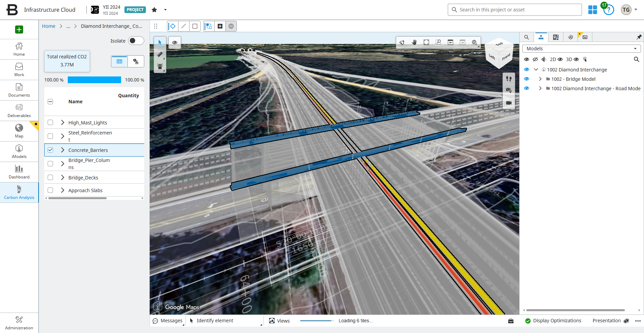Select the Rotate view tool
This screenshot has height=333, width=644.
402,42
